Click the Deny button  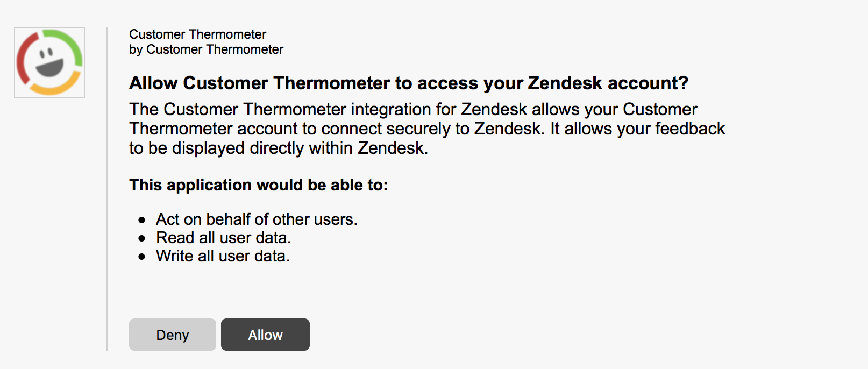click(x=172, y=335)
